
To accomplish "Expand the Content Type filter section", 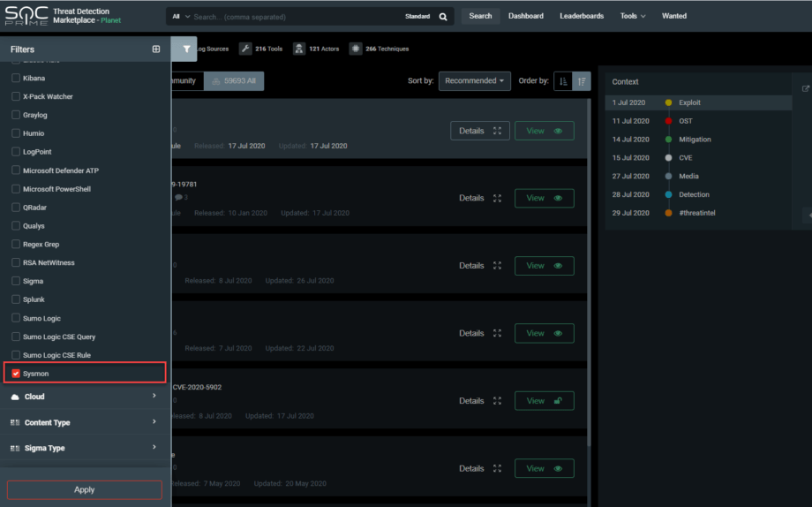I will coord(85,422).
